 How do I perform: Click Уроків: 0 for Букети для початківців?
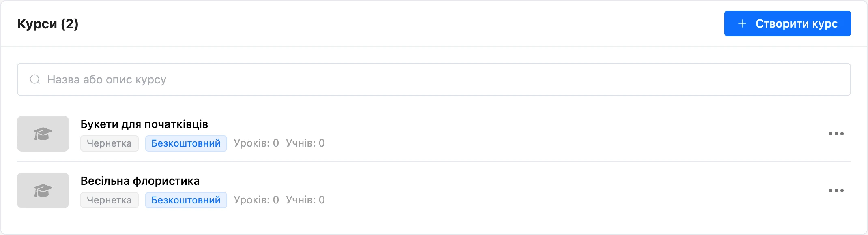click(x=256, y=143)
